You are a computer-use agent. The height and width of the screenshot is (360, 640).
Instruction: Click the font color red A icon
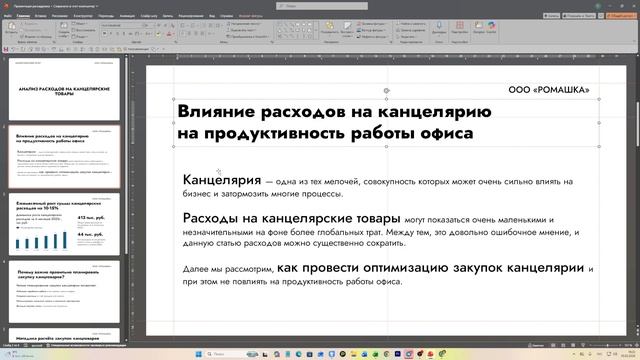[169, 34]
